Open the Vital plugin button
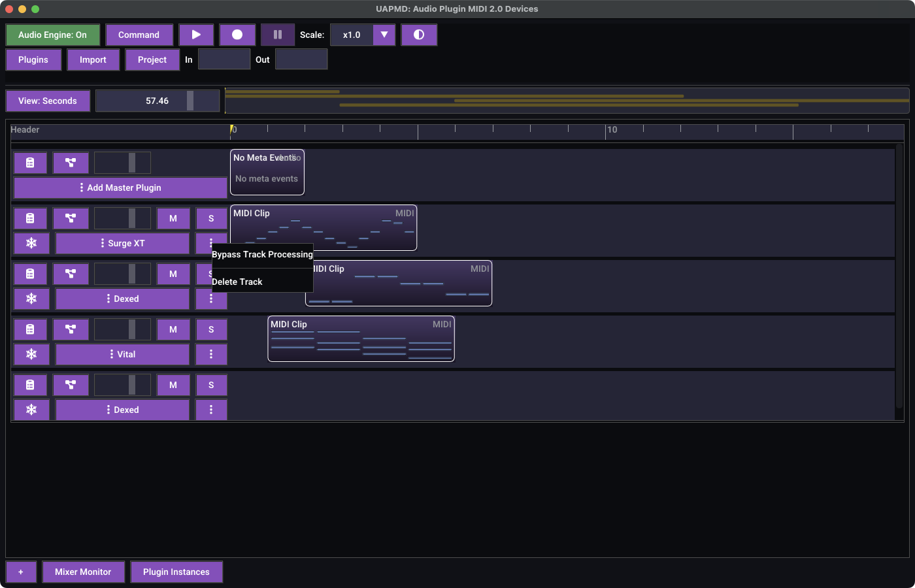 [122, 354]
